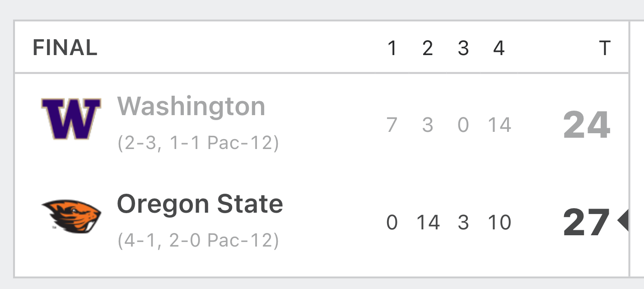This screenshot has width=644, height=289.
Task: Click Washington's first quarter score 7
Action: pos(392,125)
